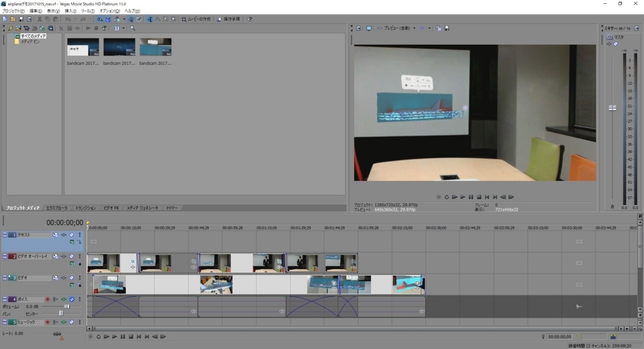Undo the last action
This screenshot has width=644, height=349.
click(68, 19)
